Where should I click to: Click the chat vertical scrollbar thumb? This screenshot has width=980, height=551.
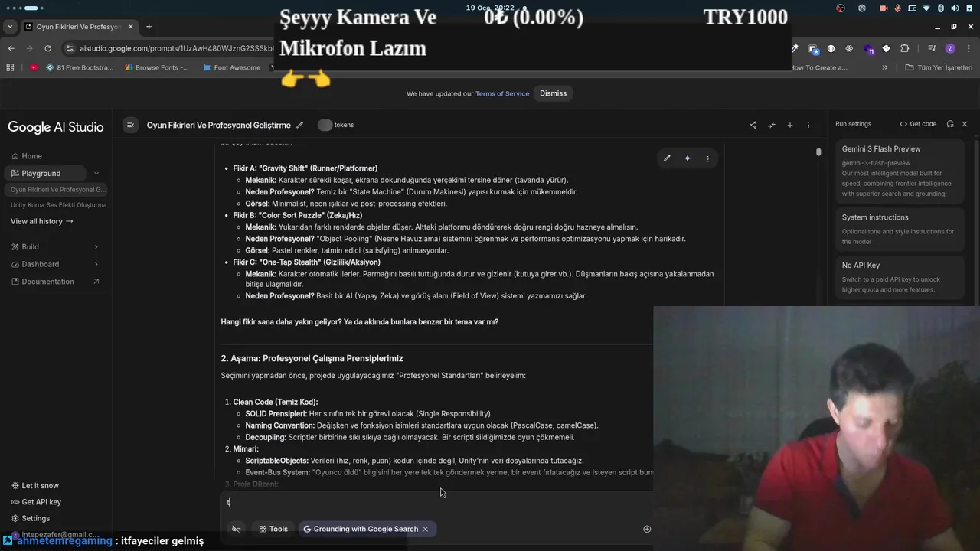tap(818, 152)
